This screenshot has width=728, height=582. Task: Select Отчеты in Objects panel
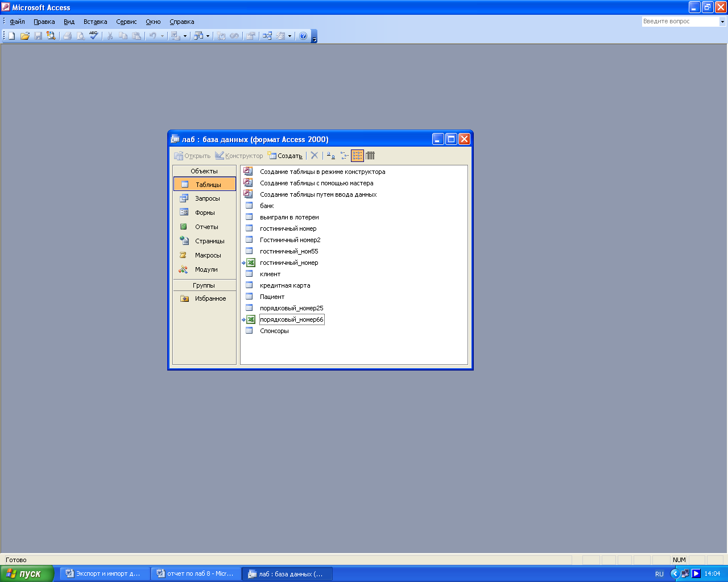pyautogui.click(x=205, y=227)
